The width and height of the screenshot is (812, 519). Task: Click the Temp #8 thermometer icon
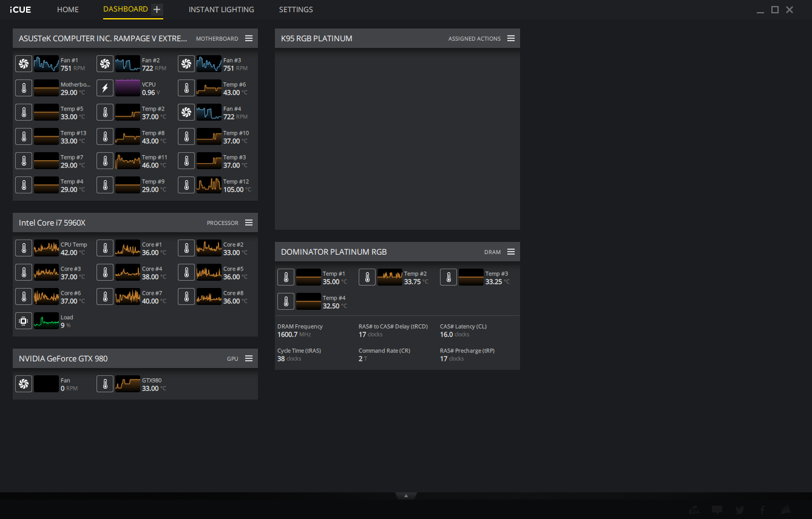(x=105, y=136)
